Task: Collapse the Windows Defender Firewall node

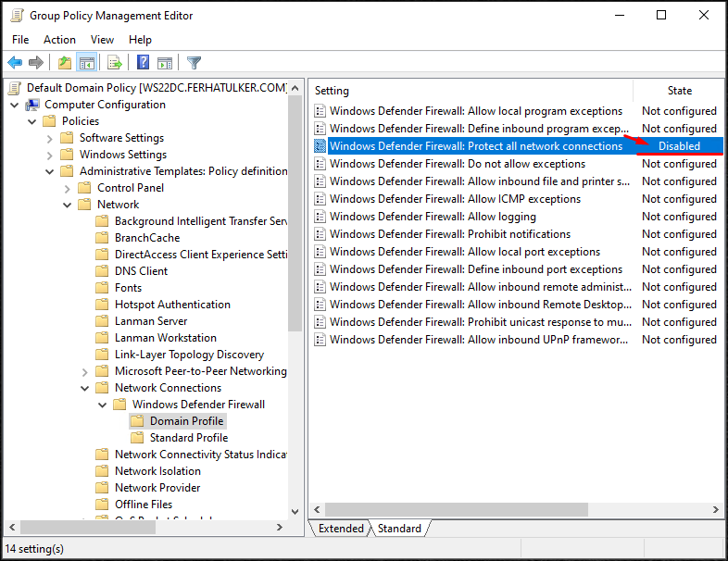Action: tap(102, 405)
